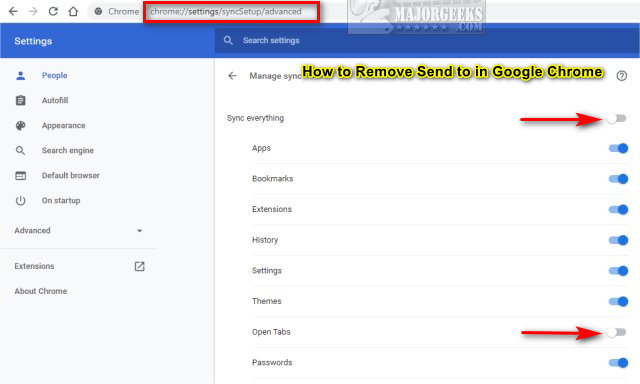The width and height of the screenshot is (640, 384).
Task: Open the Autofill settings section
Action: pos(55,100)
